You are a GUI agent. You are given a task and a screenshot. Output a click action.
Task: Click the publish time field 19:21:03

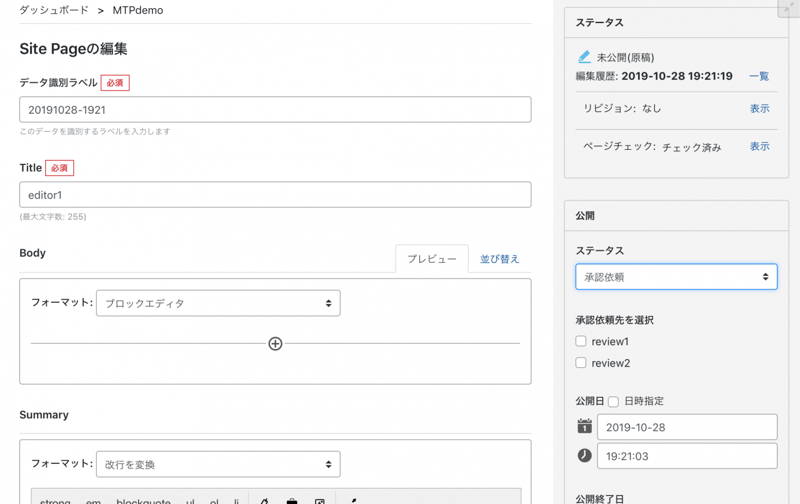coord(686,456)
